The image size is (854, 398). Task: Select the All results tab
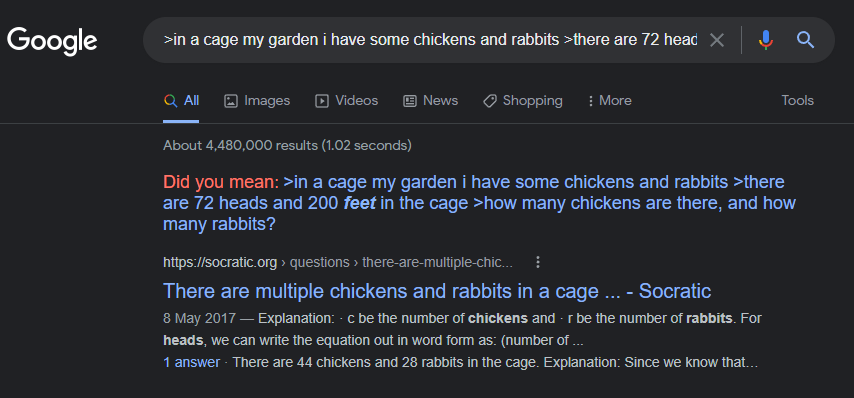click(x=181, y=101)
